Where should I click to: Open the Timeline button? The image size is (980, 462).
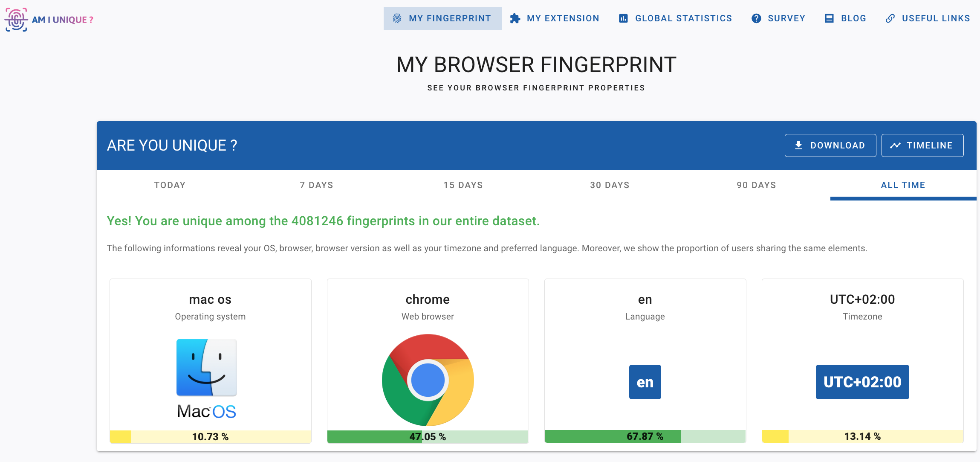(x=922, y=145)
